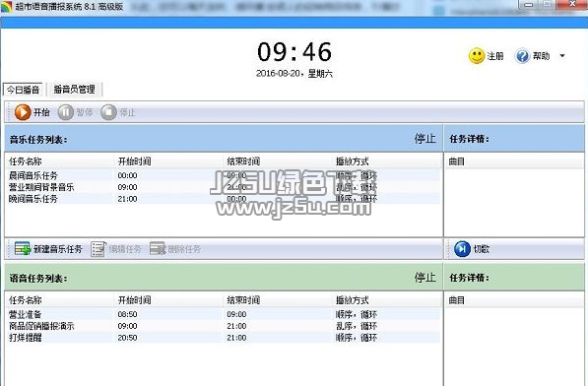Click the 编辑任务 icon
The height and width of the screenshot is (386, 588).
click(x=98, y=249)
